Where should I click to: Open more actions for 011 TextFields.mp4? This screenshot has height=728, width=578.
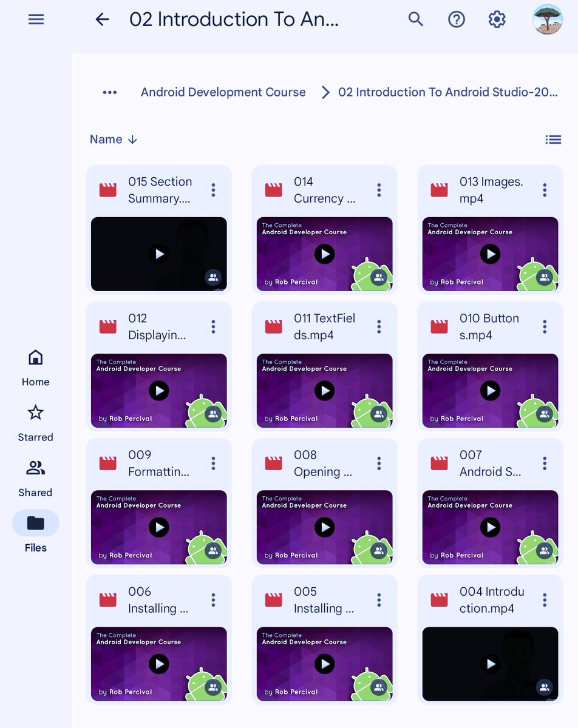click(379, 326)
